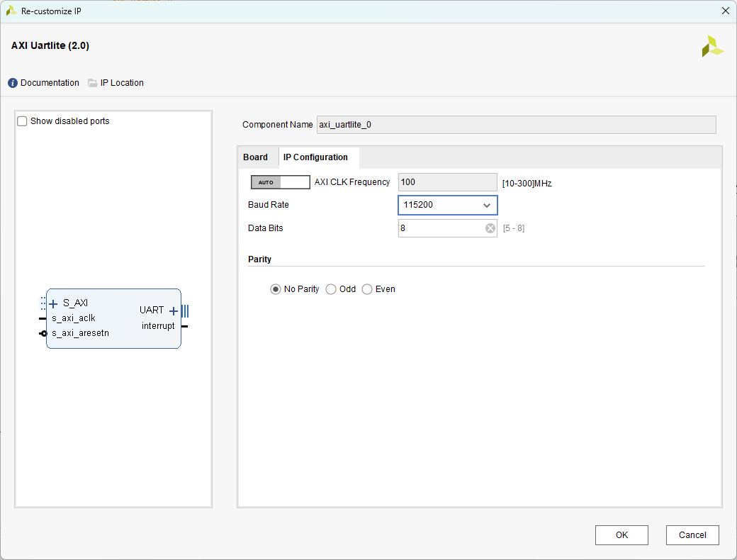Clear the Data Bits field with X icon
This screenshot has height=560, width=737.
pos(490,228)
